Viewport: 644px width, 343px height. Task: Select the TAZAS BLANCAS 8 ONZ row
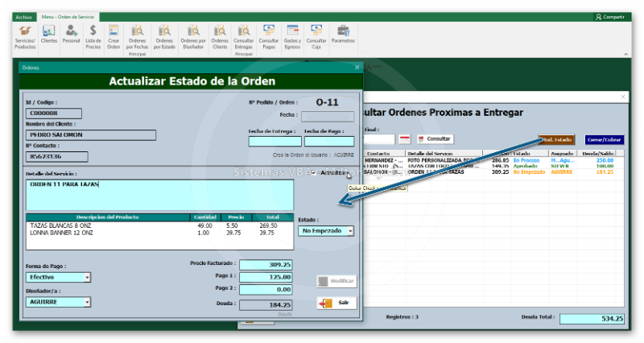point(159,226)
